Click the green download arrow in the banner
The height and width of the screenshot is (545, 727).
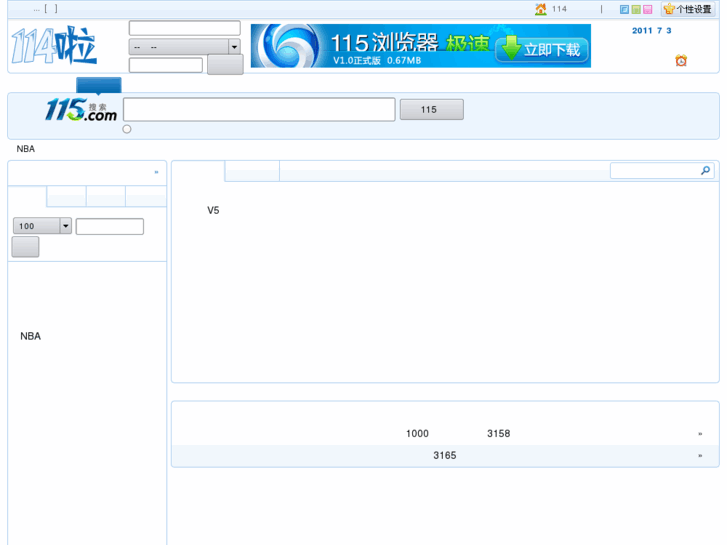(511, 48)
